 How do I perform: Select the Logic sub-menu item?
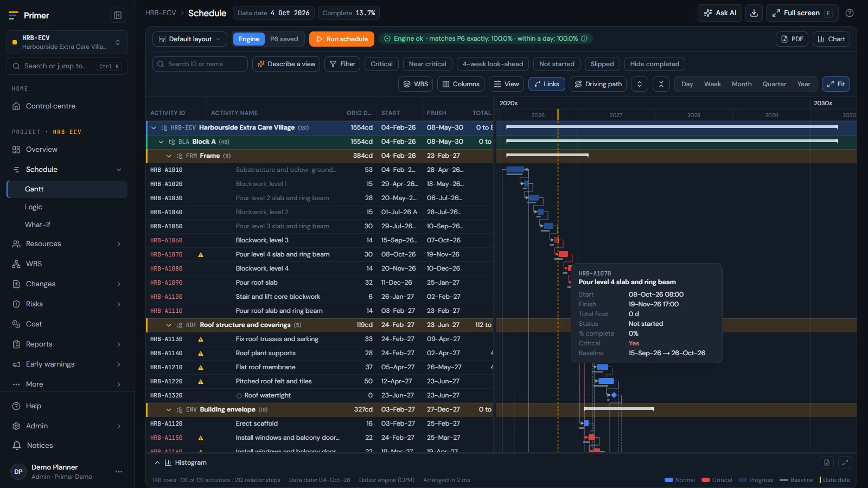(x=34, y=207)
